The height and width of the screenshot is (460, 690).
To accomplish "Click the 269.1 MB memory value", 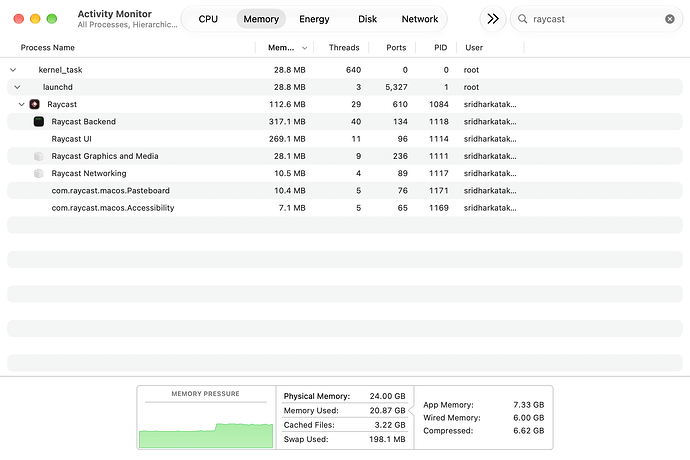I will pyautogui.click(x=287, y=139).
